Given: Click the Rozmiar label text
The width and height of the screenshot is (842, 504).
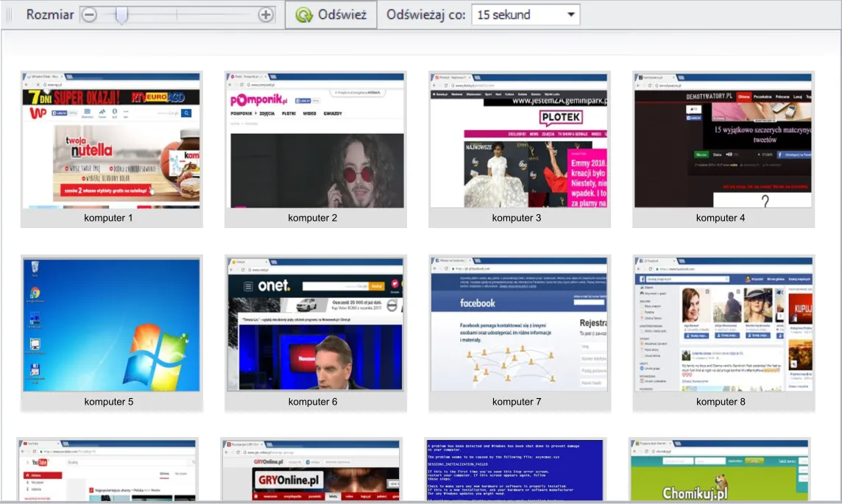Looking at the screenshot, I should [x=50, y=15].
